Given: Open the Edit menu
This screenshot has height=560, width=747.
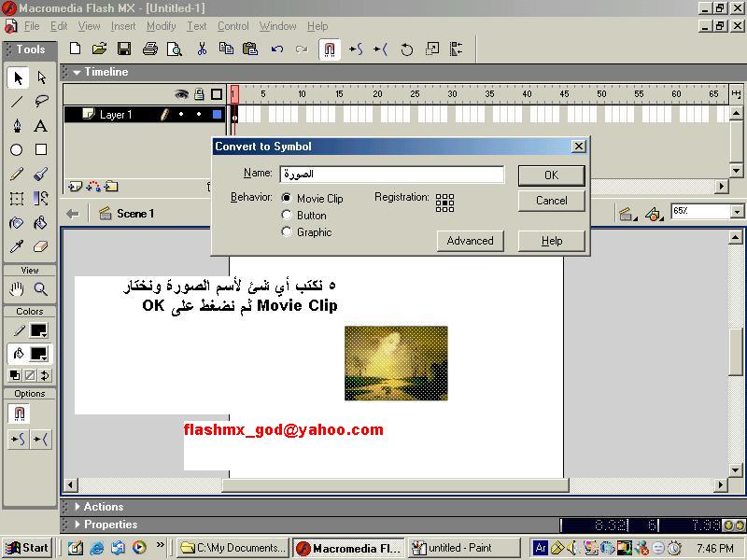Looking at the screenshot, I should coord(59,26).
